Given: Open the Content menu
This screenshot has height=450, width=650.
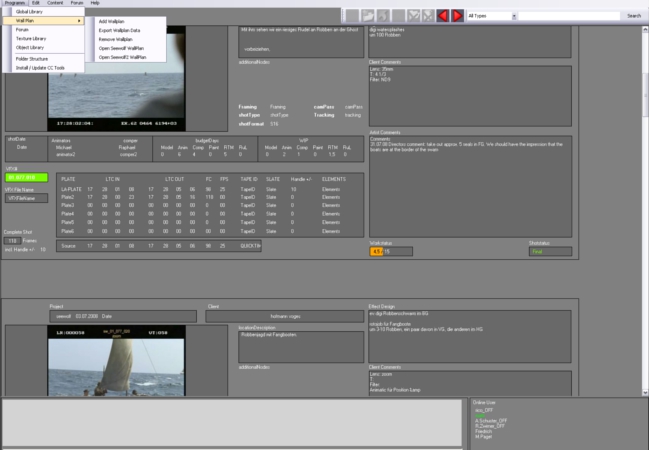Looking at the screenshot, I should tap(55, 3).
